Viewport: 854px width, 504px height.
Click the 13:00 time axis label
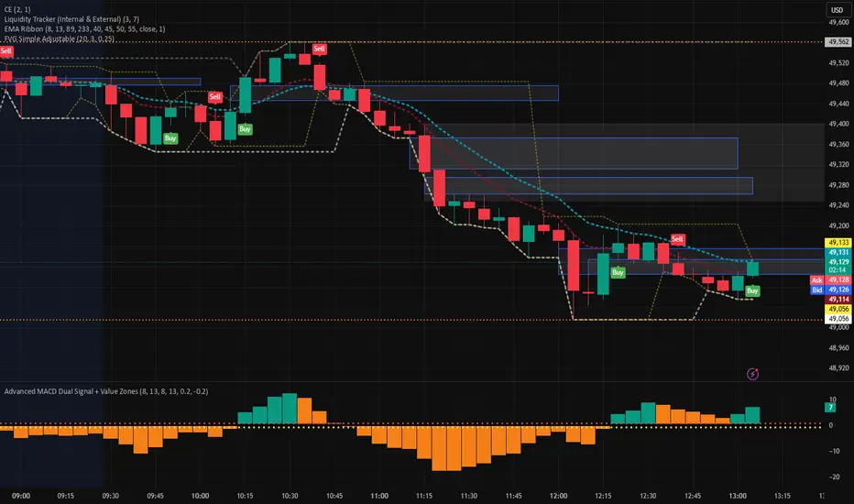tap(738, 496)
